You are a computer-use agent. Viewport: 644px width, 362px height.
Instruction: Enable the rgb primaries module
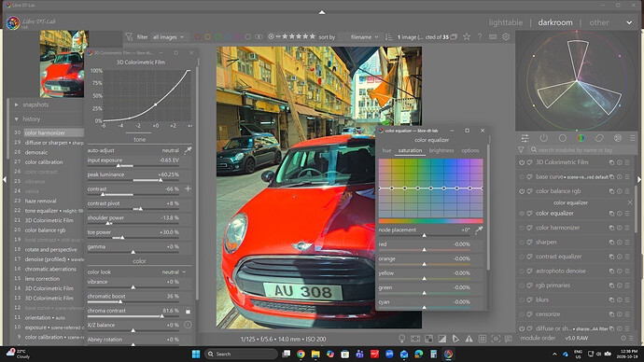[522, 285]
